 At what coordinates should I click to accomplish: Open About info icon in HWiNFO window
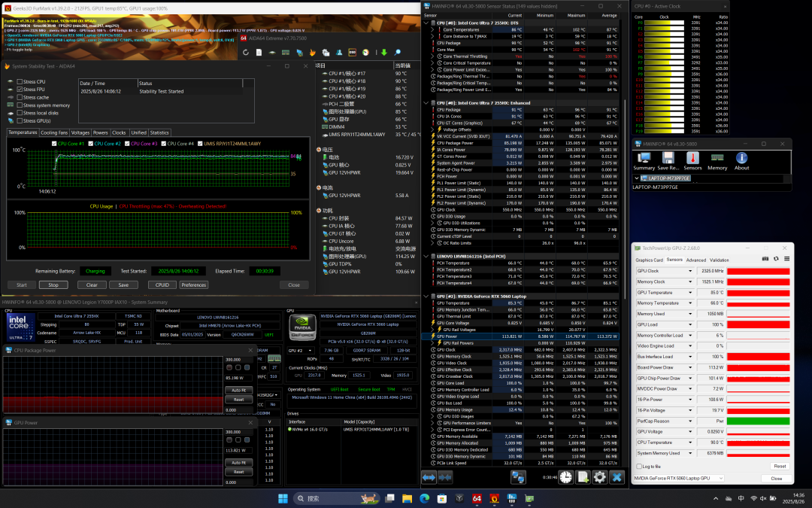(x=741, y=161)
